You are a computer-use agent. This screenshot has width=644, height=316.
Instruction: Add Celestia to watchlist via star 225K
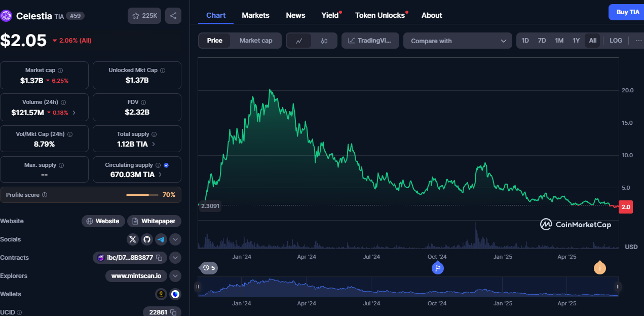point(144,16)
